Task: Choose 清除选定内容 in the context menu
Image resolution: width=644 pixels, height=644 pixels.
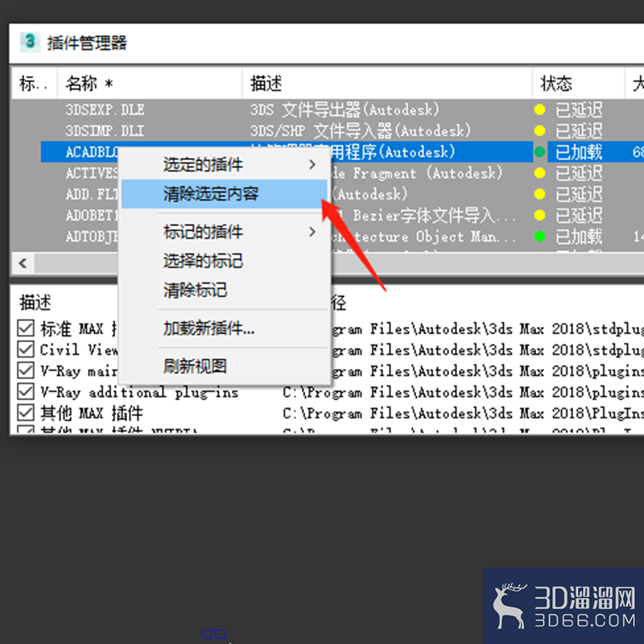Action: click(225, 194)
